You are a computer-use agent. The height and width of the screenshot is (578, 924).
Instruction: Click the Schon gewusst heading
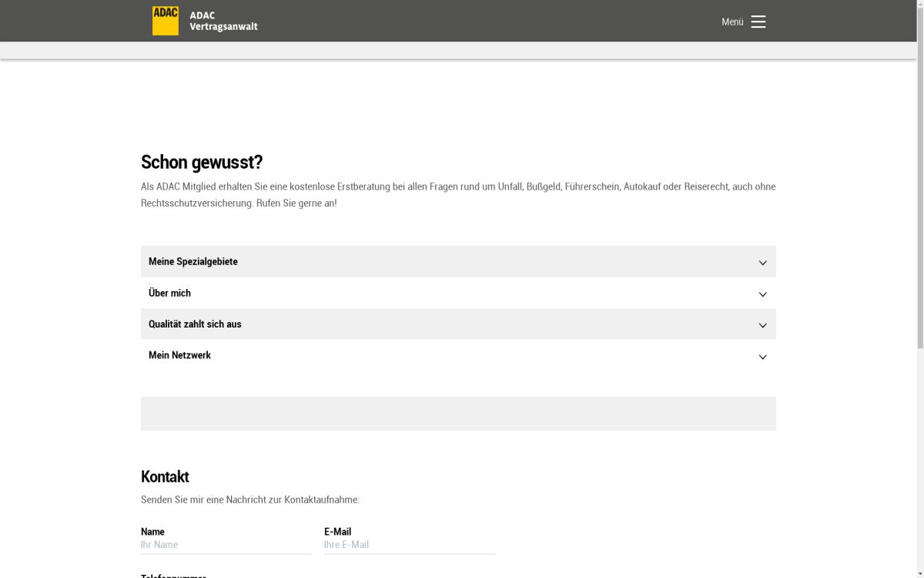click(201, 162)
